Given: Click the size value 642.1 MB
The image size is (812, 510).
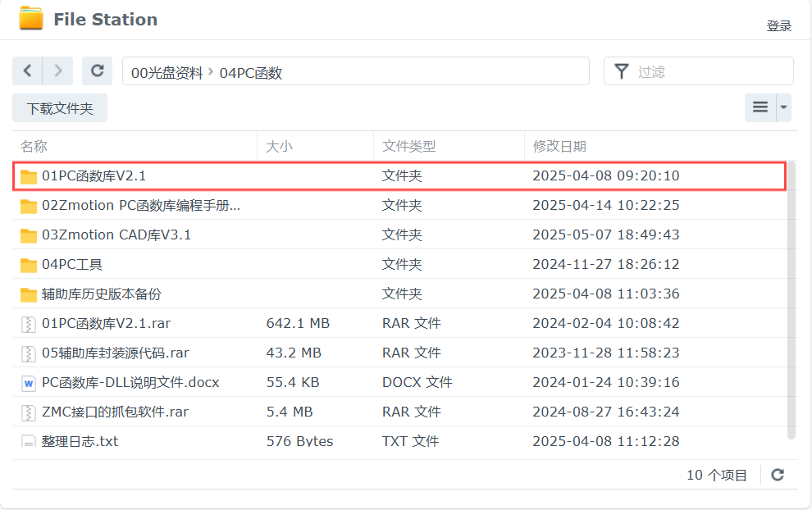Looking at the screenshot, I should [x=298, y=324].
